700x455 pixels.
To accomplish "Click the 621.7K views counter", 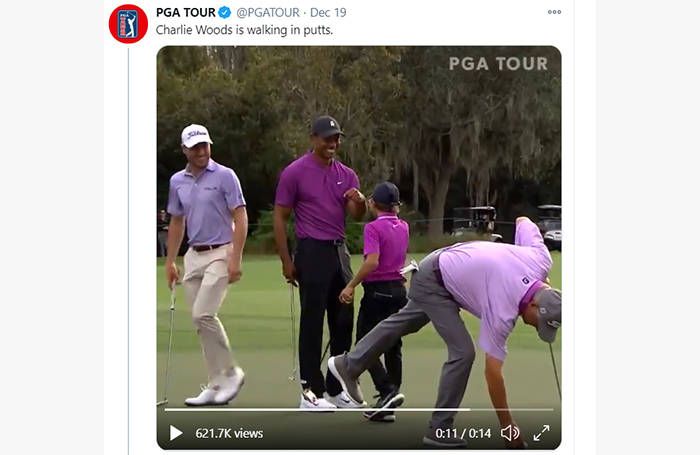I will (x=229, y=433).
